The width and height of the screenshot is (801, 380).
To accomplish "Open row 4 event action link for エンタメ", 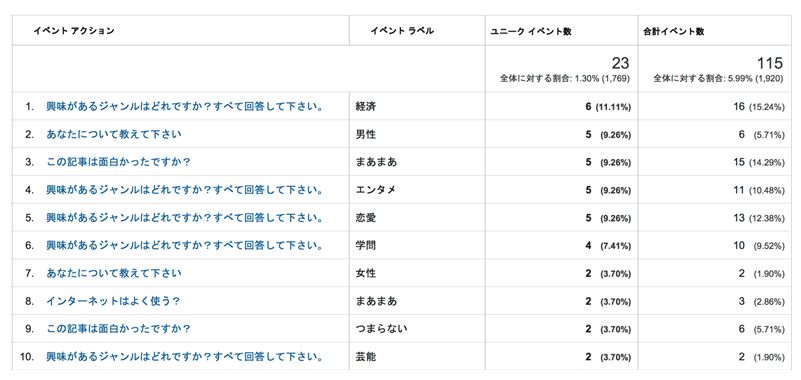I will (184, 190).
